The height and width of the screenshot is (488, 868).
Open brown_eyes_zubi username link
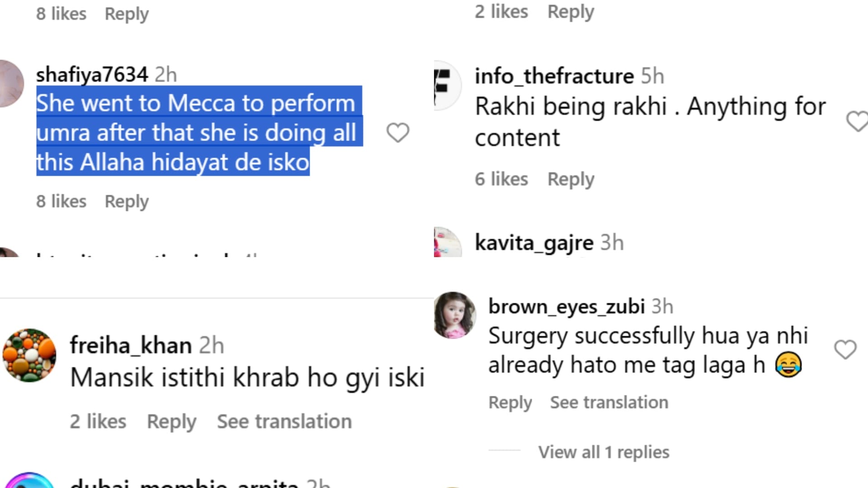[566, 307]
